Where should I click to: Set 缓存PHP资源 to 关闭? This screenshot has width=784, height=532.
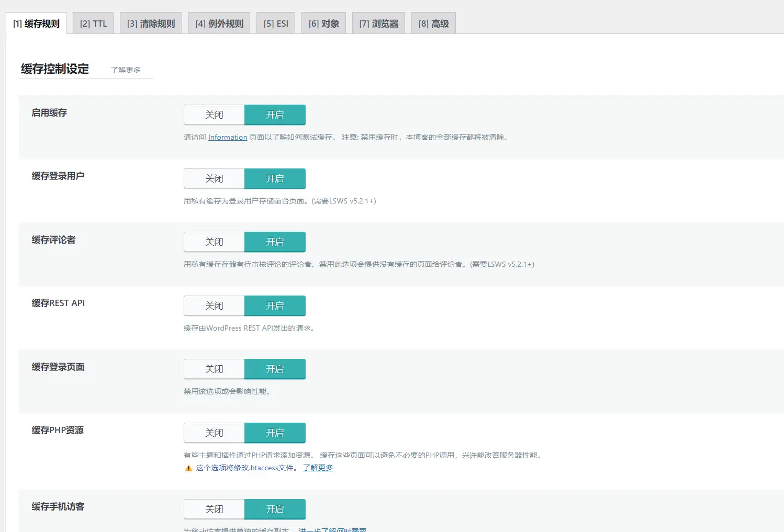point(214,433)
